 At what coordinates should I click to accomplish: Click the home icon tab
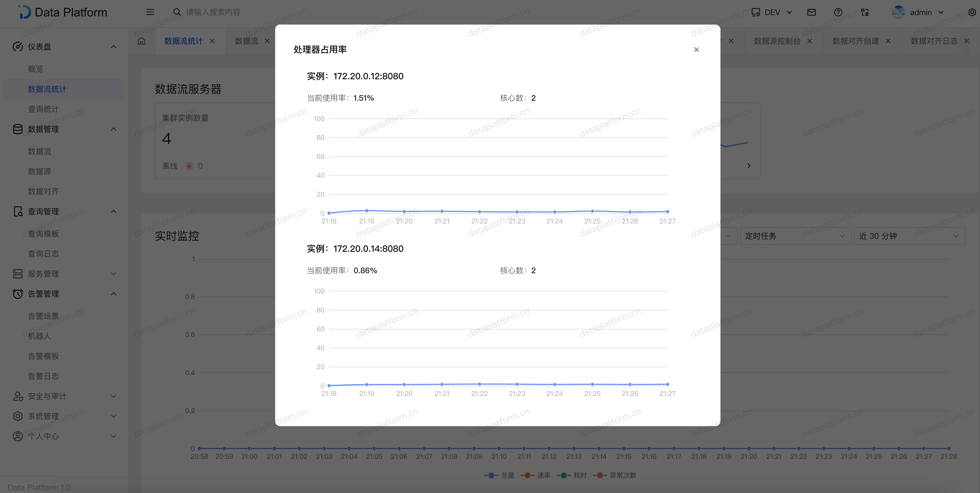(x=141, y=41)
